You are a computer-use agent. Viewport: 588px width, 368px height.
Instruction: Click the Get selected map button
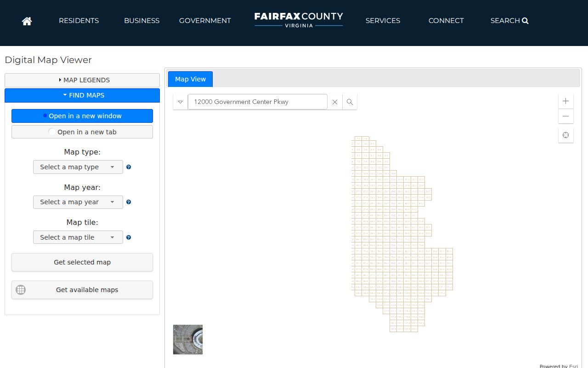coord(82,262)
